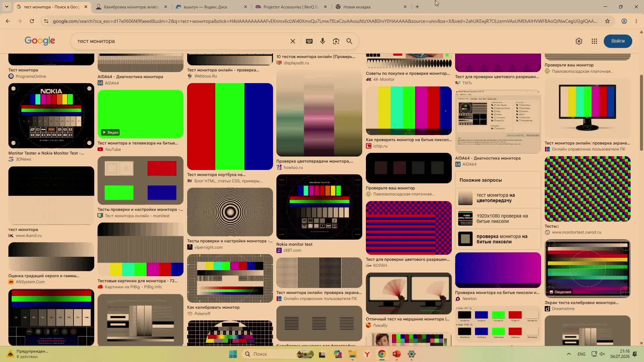Viewport: 644px width, 362px height.
Task: Click the Google search text field
Action: click(181, 41)
